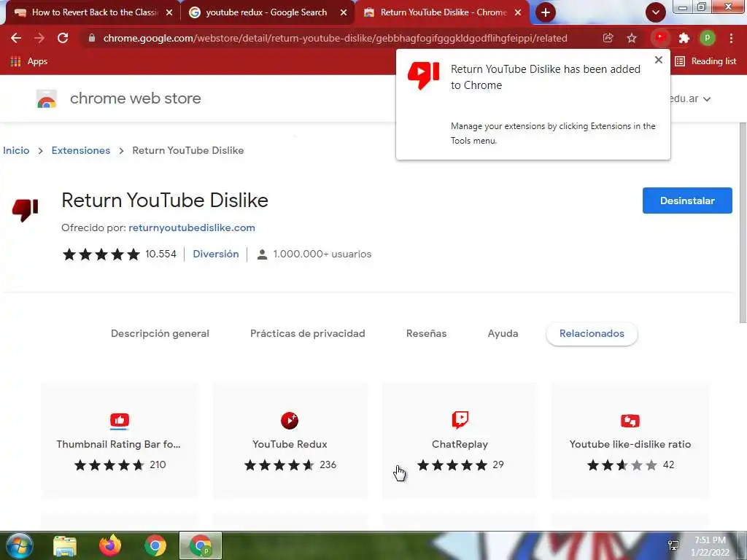The height and width of the screenshot is (560, 747).
Task: Open the Descripción general tab
Action: point(160,334)
